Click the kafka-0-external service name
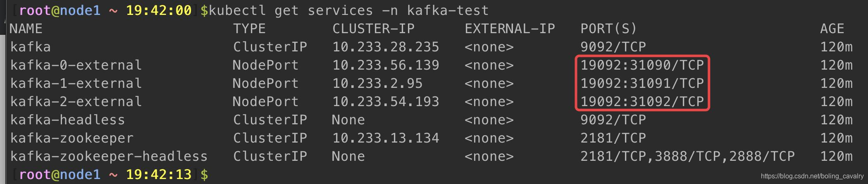 point(76,65)
